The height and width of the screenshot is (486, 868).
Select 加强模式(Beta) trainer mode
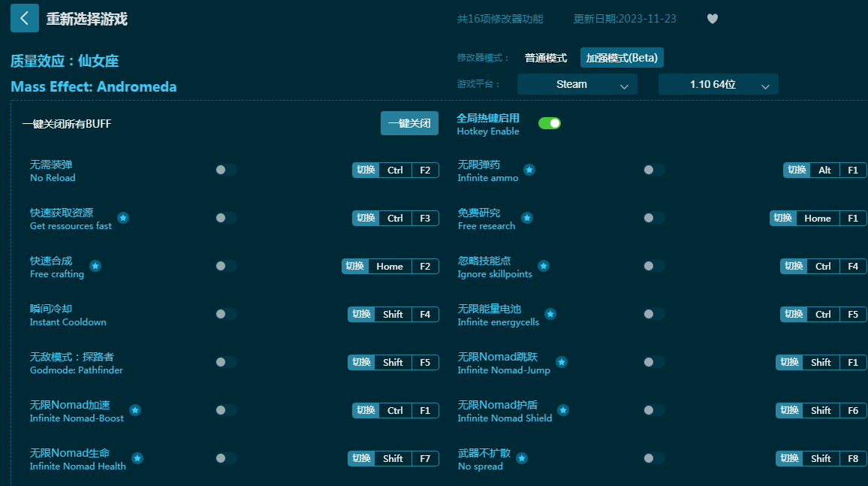point(622,58)
